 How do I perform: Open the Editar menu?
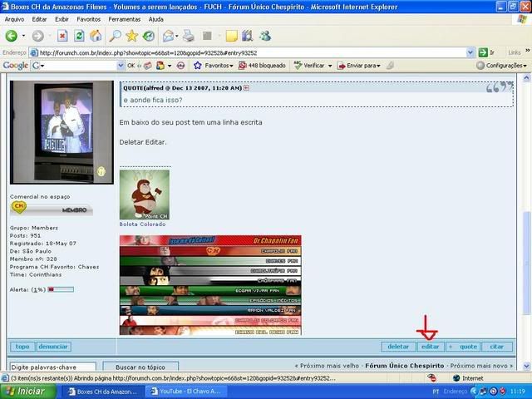click(39, 19)
